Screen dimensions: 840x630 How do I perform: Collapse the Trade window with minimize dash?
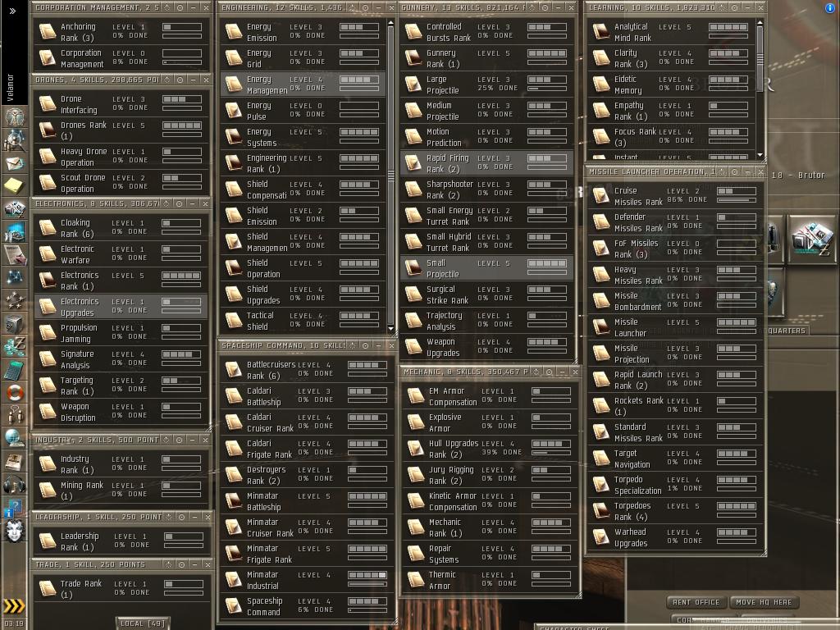194,564
